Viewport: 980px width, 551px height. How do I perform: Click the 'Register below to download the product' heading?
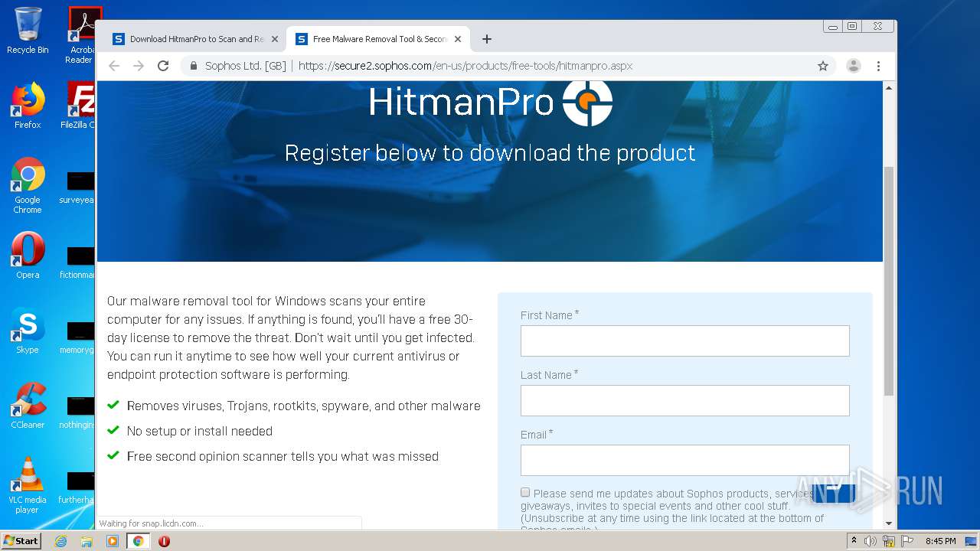coord(490,153)
